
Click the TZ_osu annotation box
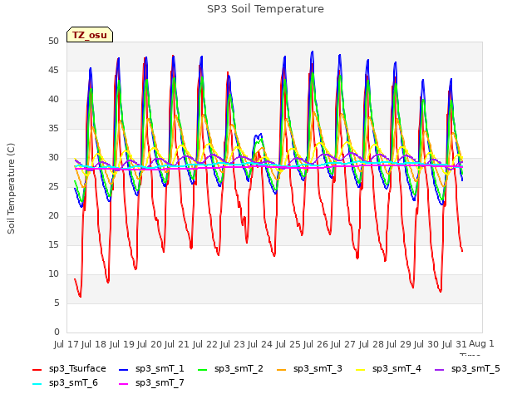[90, 35]
